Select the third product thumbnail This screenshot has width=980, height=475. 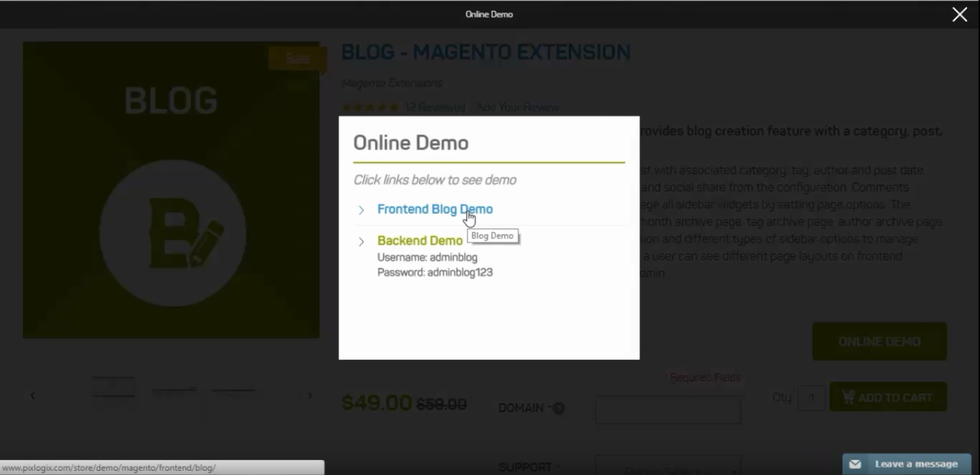point(234,390)
